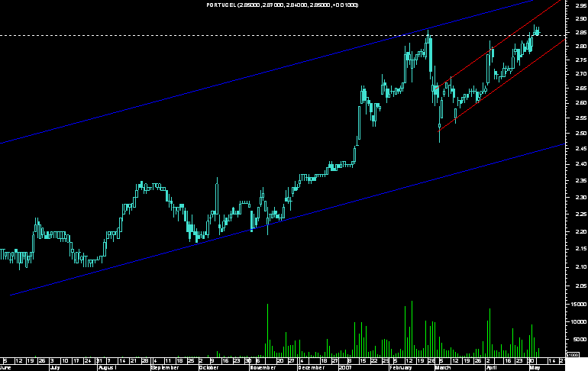Click the February month label
This screenshot has width=588, height=371.
[x=400, y=368]
